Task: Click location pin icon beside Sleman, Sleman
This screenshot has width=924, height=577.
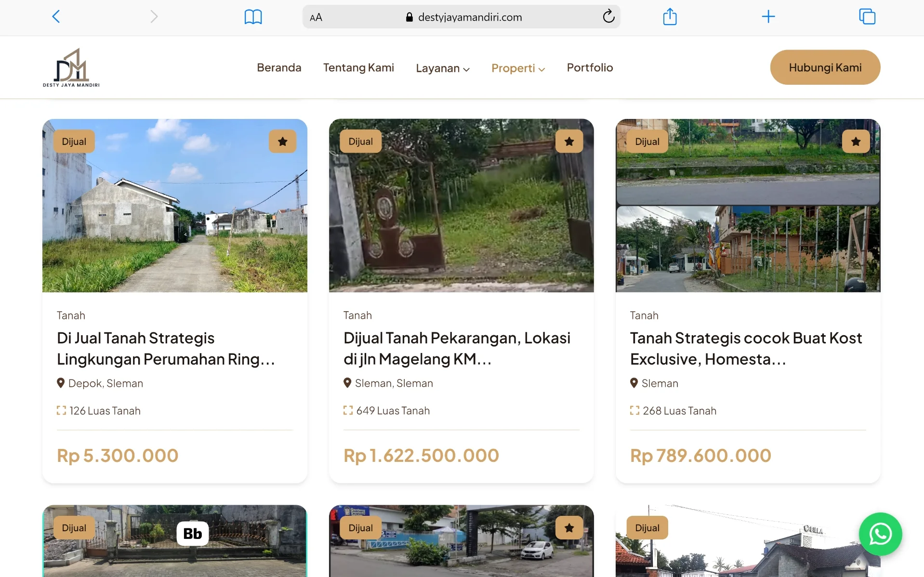Action: [347, 383]
